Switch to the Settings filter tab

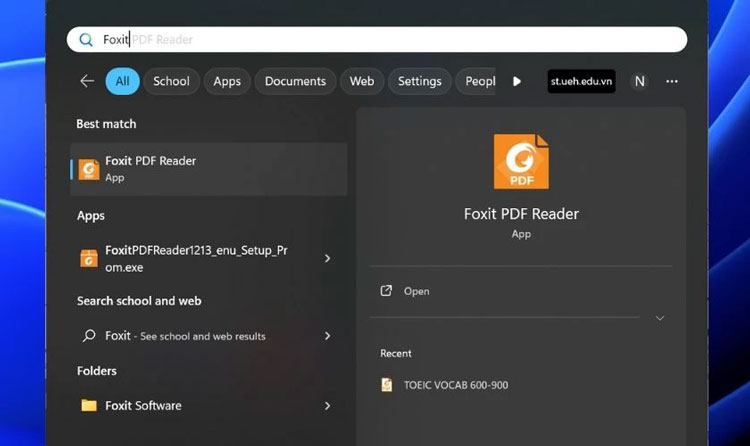pyautogui.click(x=419, y=81)
